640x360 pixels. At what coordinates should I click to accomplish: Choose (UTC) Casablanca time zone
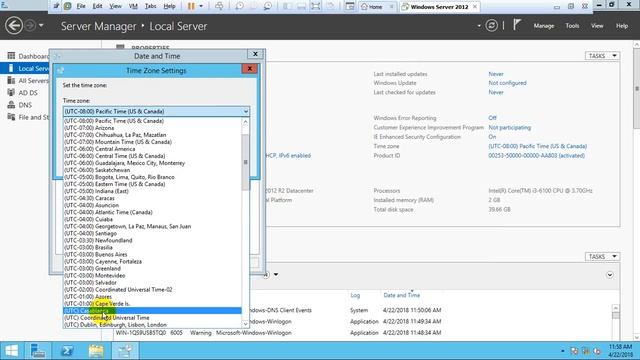(x=153, y=311)
